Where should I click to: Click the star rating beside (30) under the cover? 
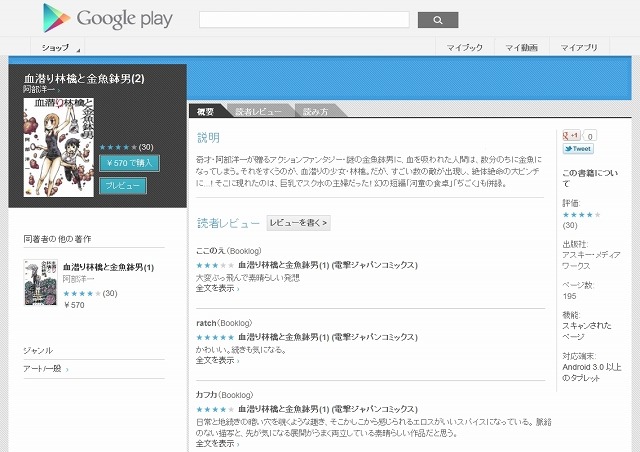point(118,147)
